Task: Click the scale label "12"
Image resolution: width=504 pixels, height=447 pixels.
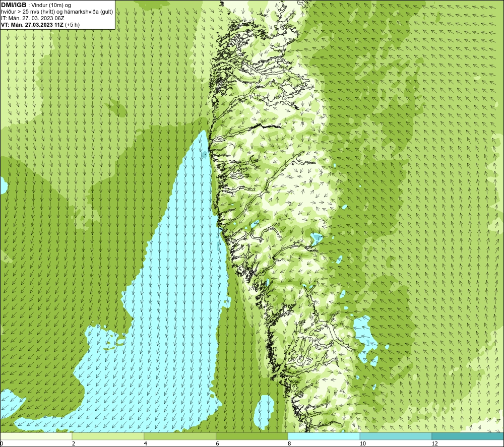Action: click(x=435, y=444)
